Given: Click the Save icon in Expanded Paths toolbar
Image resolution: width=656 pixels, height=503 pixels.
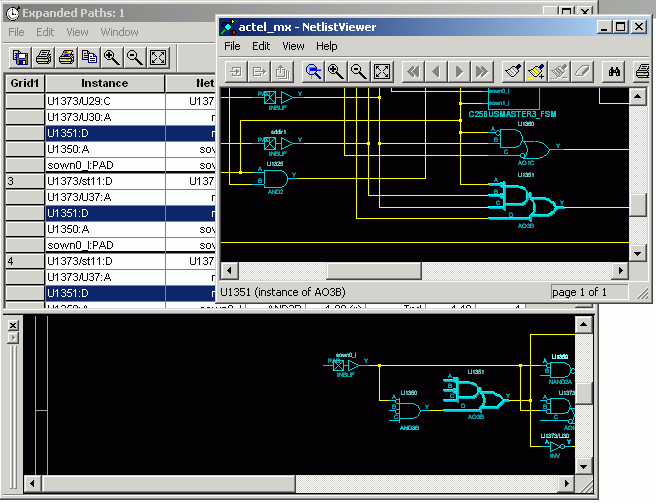Looking at the screenshot, I should click(20, 57).
